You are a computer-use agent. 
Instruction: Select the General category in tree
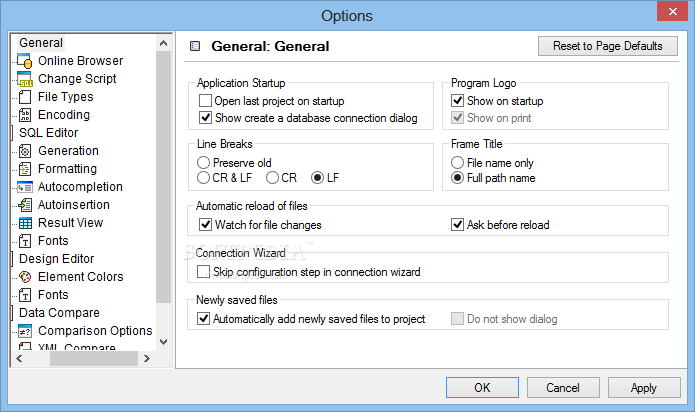tap(41, 43)
